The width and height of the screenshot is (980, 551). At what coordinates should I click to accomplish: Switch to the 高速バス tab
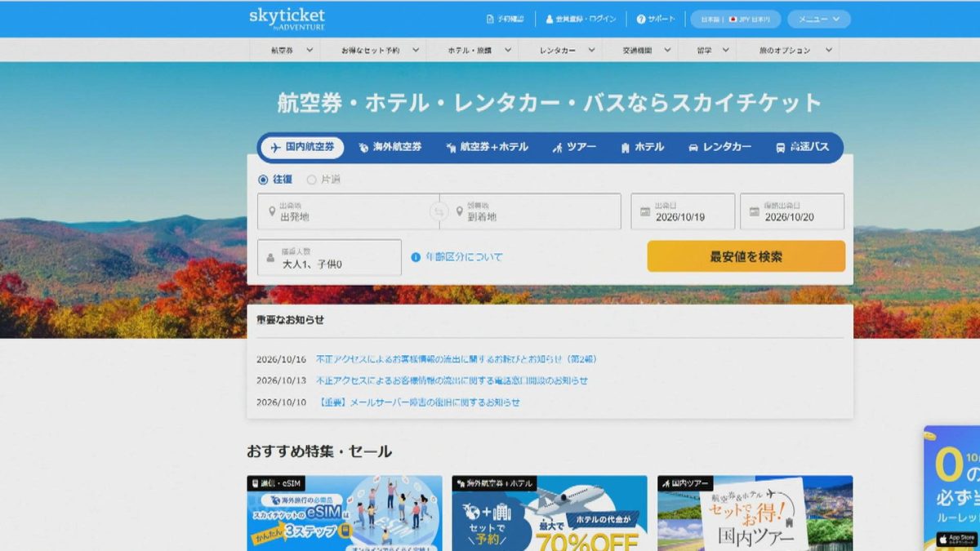coord(802,148)
